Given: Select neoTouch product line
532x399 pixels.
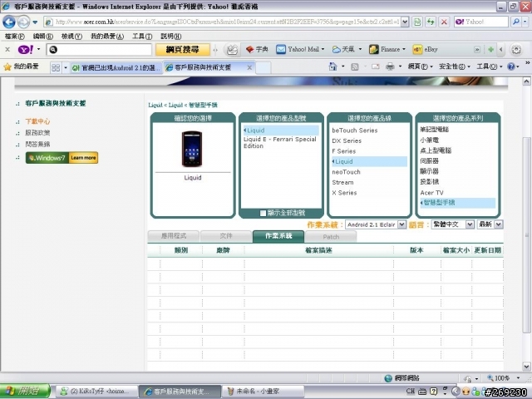Looking at the screenshot, I should (346, 172).
